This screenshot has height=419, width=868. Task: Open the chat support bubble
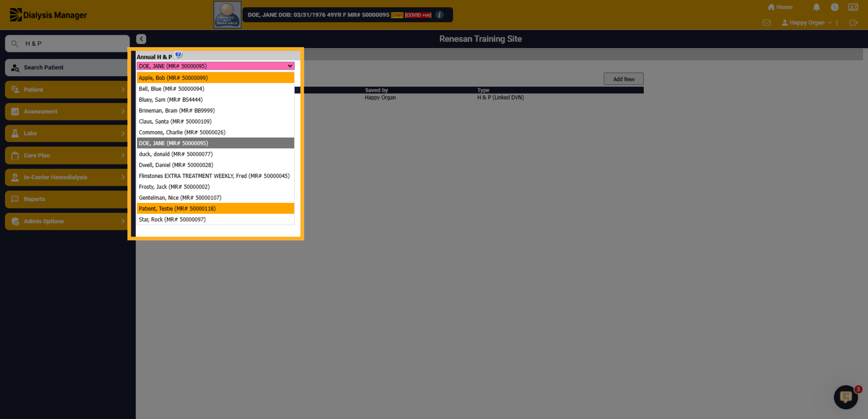point(846,397)
